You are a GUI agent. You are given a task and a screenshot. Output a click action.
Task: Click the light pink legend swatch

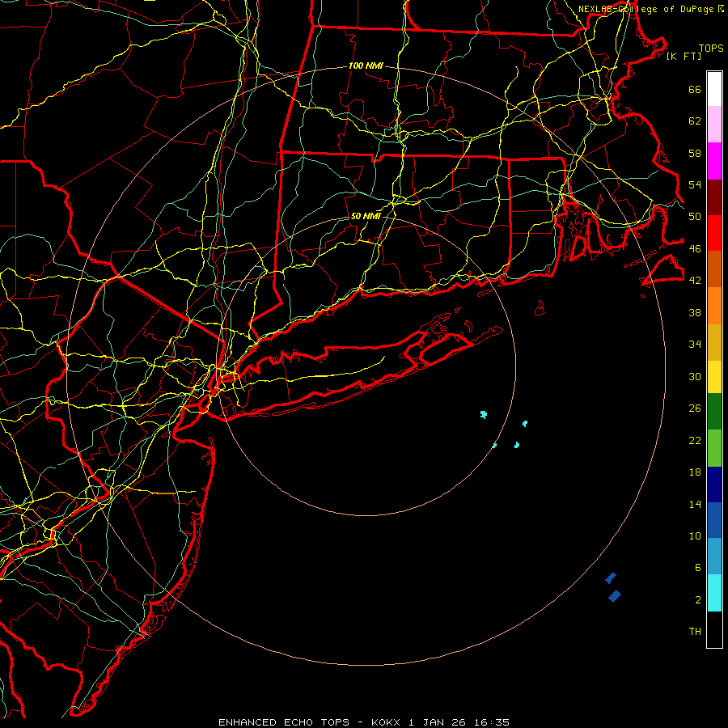pos(714,125)
